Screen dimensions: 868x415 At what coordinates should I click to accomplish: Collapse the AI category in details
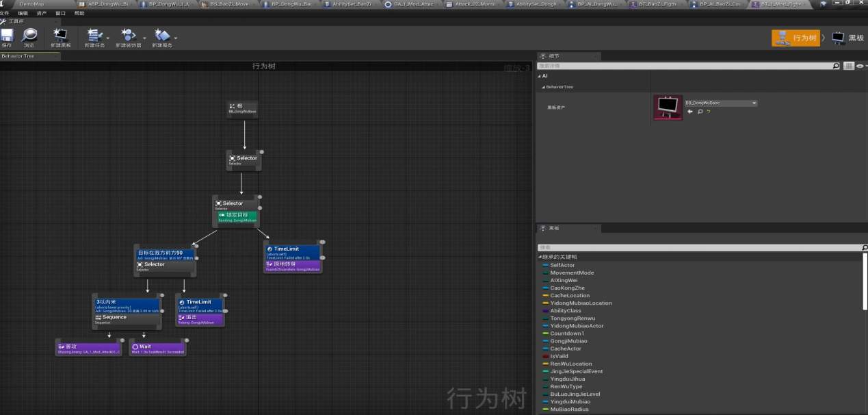point(540,76)
